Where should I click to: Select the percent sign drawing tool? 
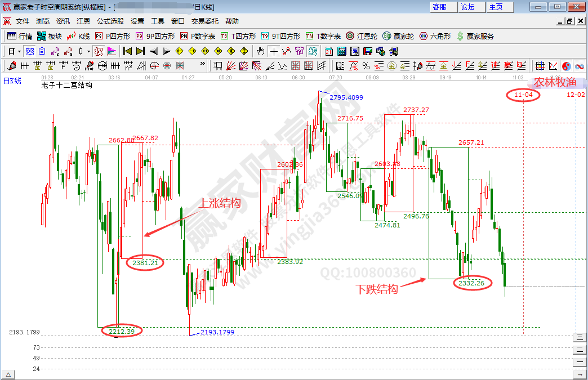366,66
